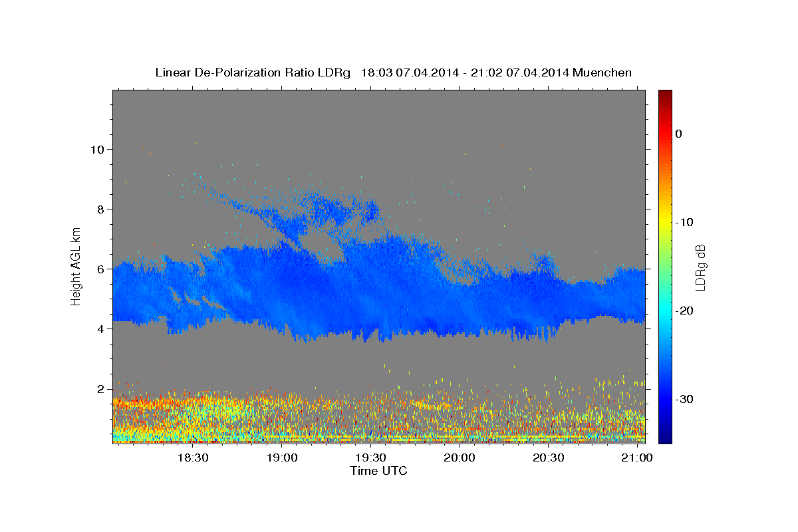Click the 20:00 time tick label
Viewport: 798px width, 532px height.
(x=460, y=458)
